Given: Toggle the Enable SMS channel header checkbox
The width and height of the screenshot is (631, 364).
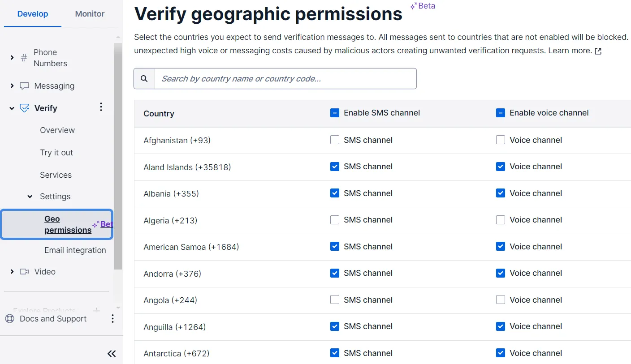Looking at the screenshot, I should point(335,113).
